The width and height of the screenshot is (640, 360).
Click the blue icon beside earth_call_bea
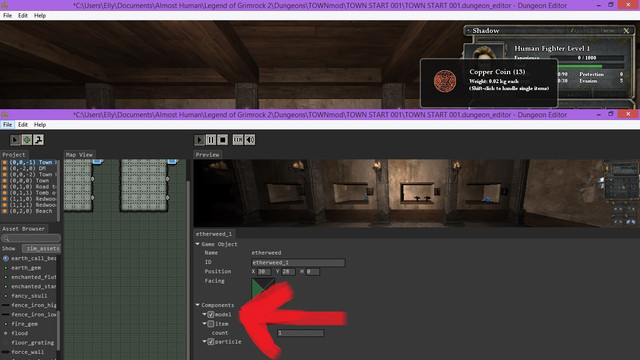[x=6, y=258]
